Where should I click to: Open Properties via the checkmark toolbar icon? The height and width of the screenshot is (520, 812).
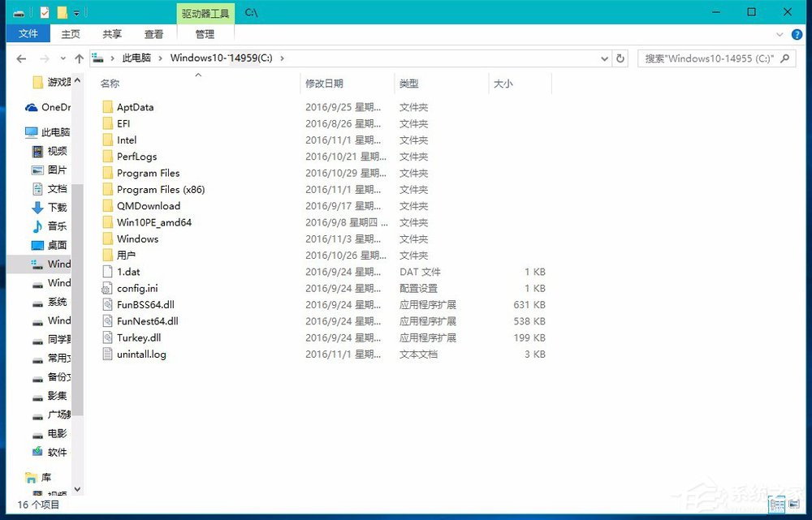(x=45, y=12)
